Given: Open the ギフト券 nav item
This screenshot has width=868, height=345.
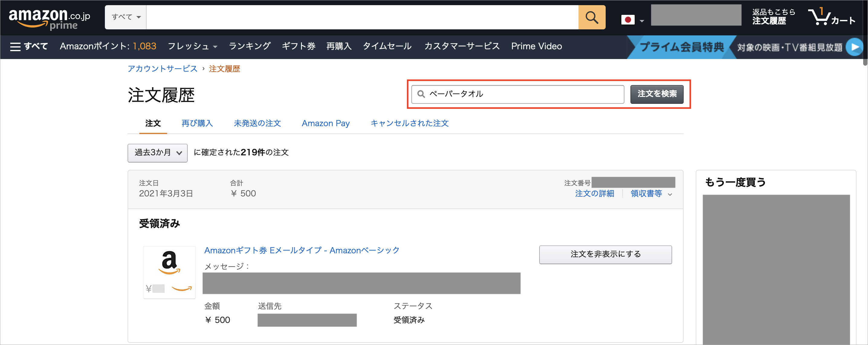Looking at the screenshot, I should click(x=299, y=47).
